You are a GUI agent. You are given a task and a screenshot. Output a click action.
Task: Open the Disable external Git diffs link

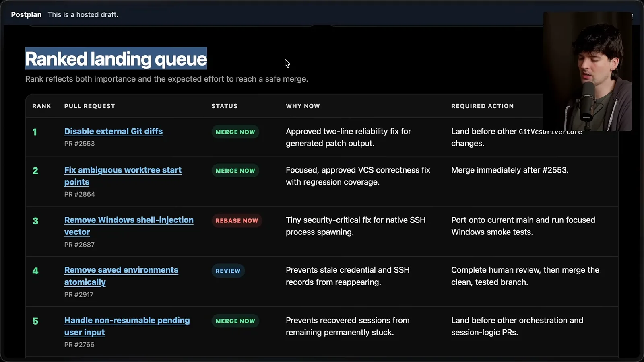coord(114,131)
